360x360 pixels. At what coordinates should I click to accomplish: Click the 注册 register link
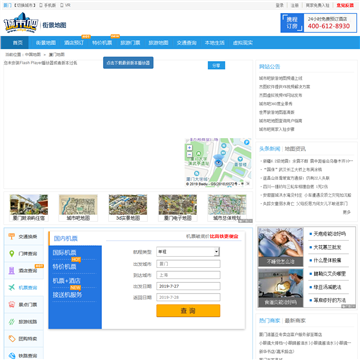[295, 5]
